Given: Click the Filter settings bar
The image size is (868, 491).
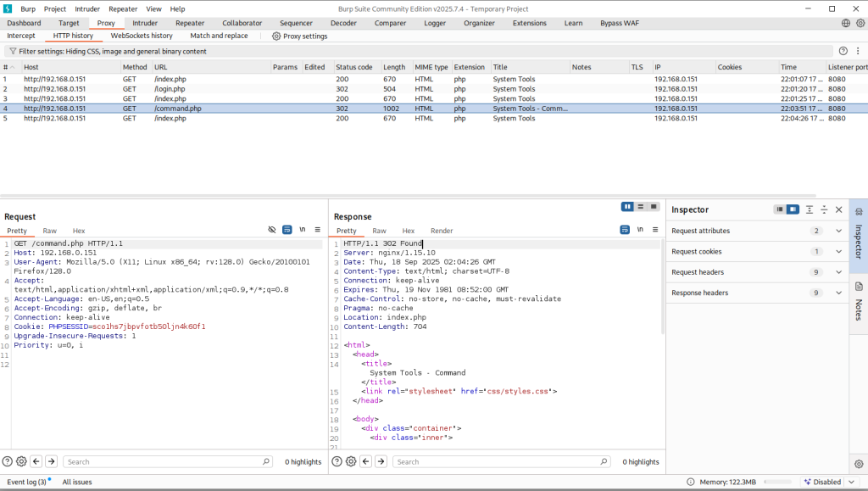Looking at the screenshot, I should (x=110, y=51).
